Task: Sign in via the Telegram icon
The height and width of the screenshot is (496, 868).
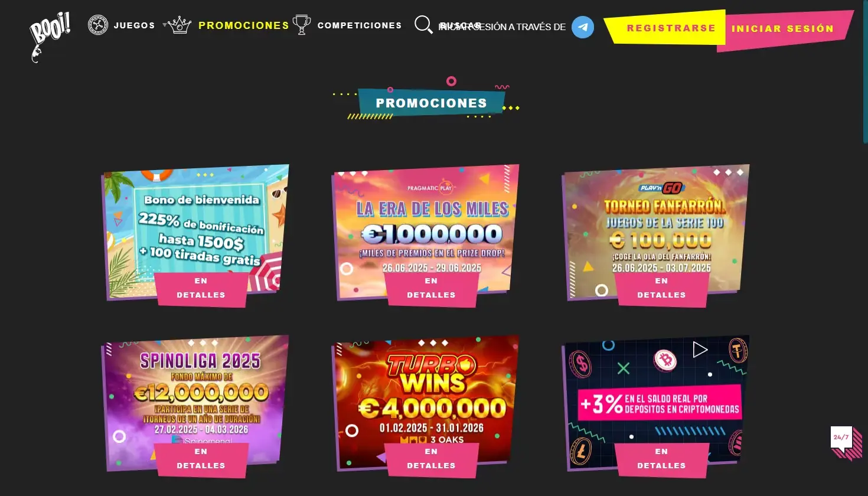Action: [583, 27]
